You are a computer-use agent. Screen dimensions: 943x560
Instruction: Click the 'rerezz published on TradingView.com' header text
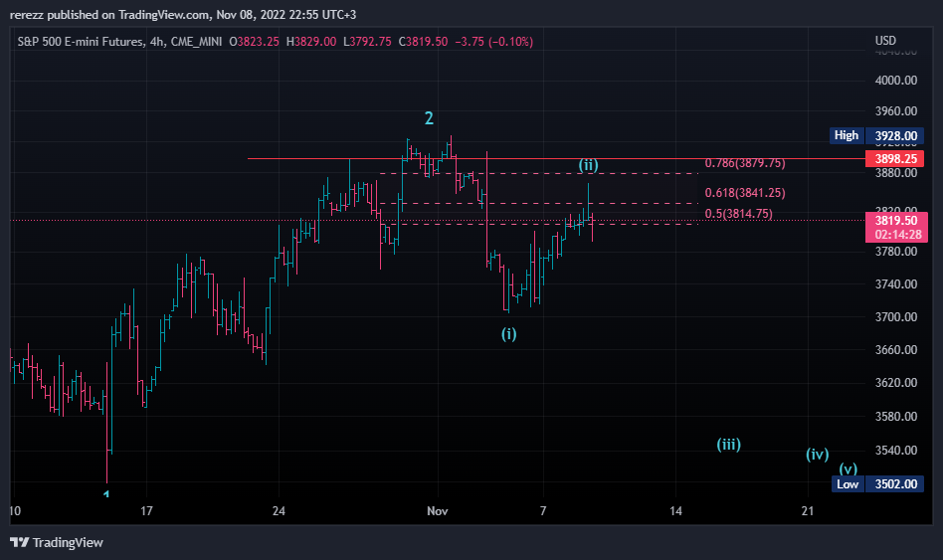109,15
